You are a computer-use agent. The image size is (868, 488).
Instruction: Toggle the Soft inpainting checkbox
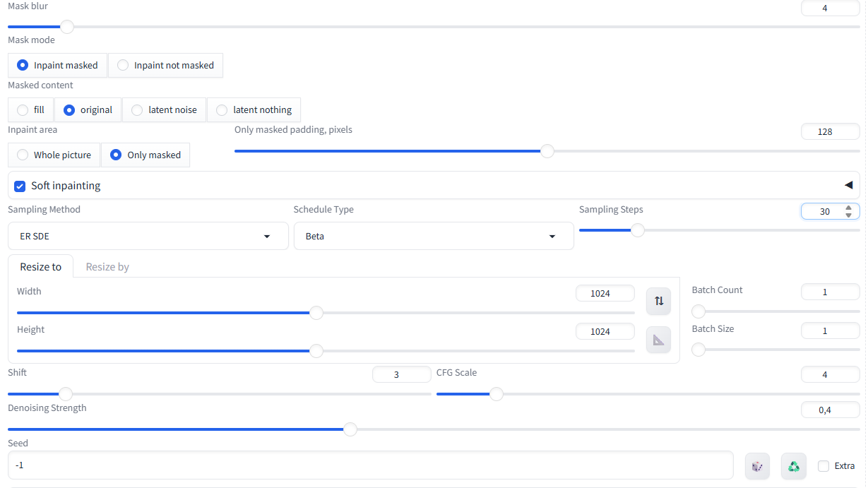20,186
